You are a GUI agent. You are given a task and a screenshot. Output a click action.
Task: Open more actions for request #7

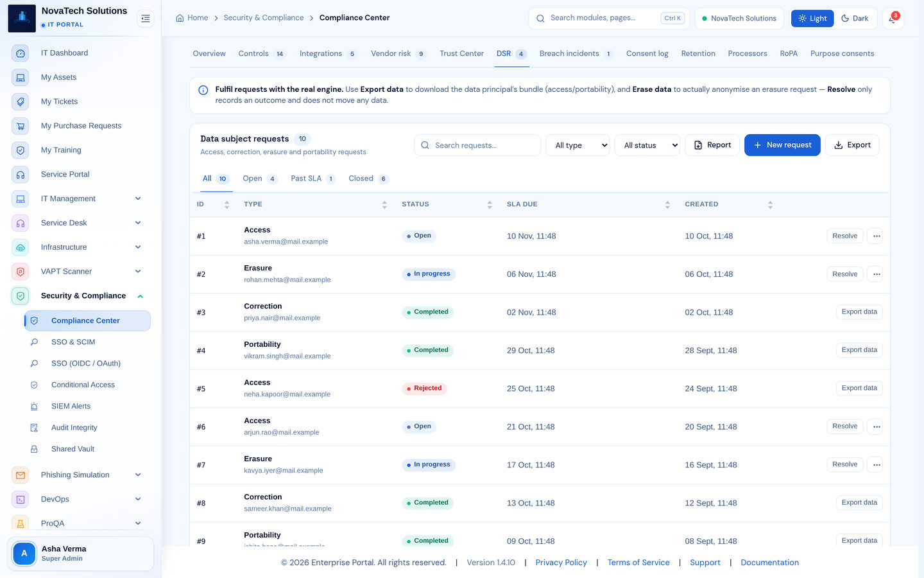(x=875, y=465)
